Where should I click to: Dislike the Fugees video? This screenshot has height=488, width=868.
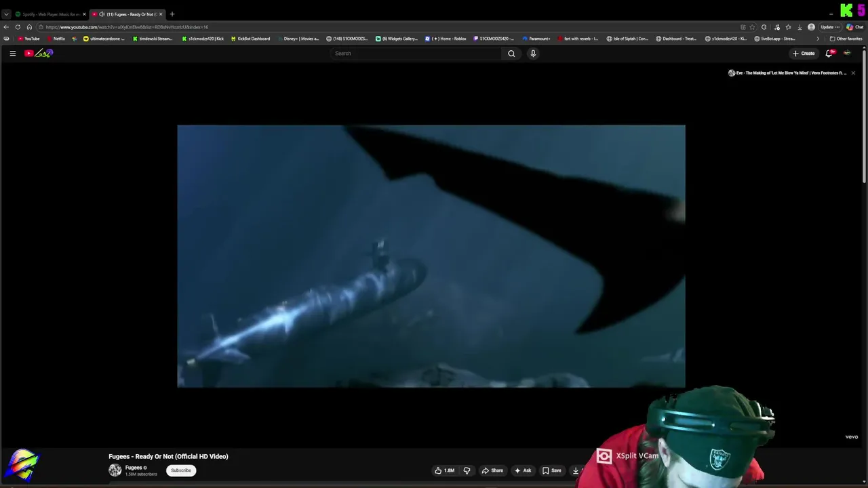point(467,470)
